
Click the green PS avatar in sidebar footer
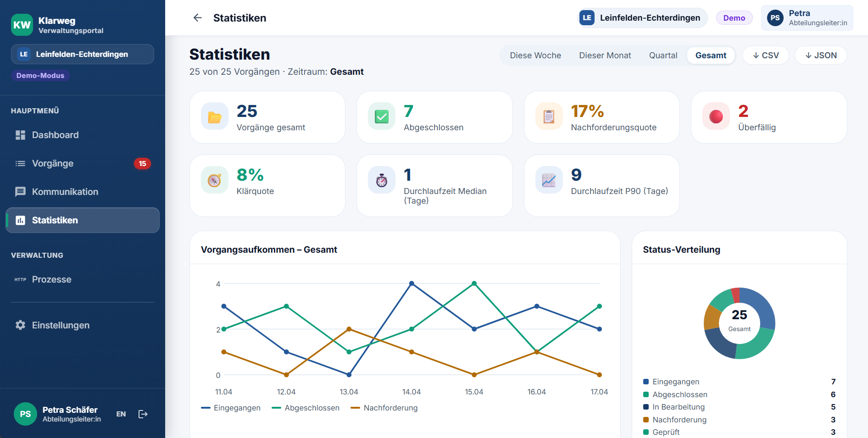click(x=25, y=414)
